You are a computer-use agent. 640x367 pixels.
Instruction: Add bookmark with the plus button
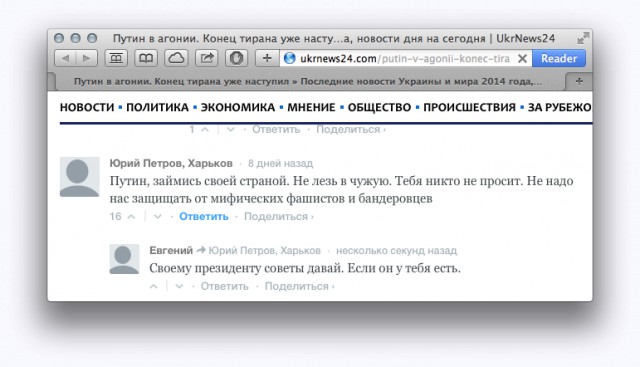(x=267, y=58)
